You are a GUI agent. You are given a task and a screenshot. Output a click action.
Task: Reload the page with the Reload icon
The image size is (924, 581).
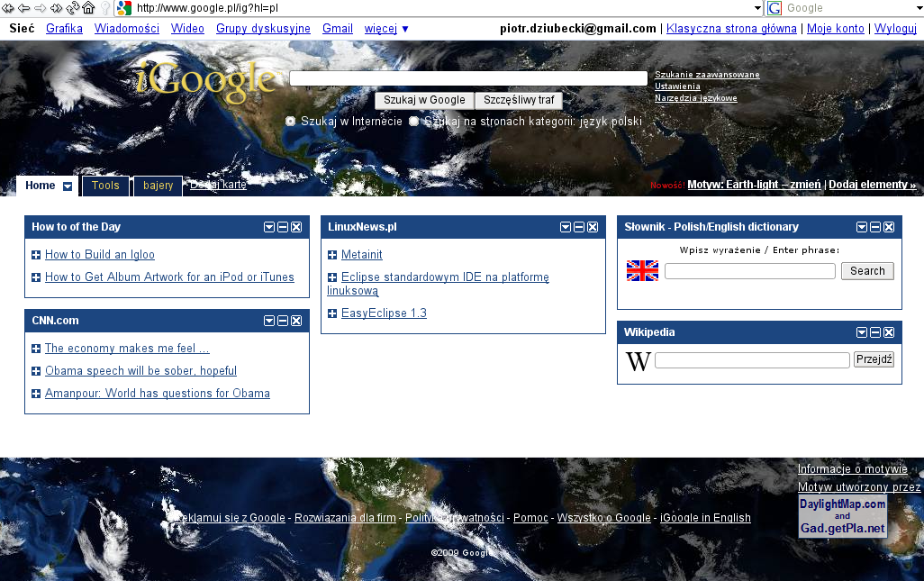(72, 8)
